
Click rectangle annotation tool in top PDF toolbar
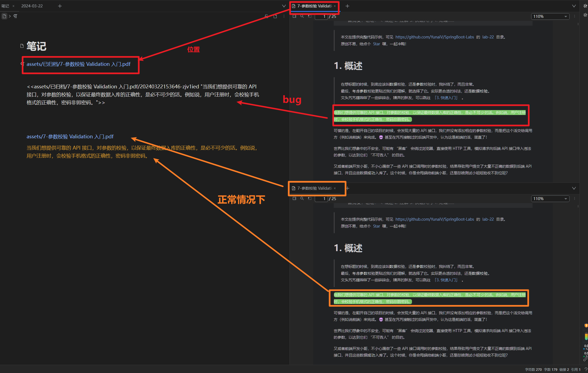310,16
